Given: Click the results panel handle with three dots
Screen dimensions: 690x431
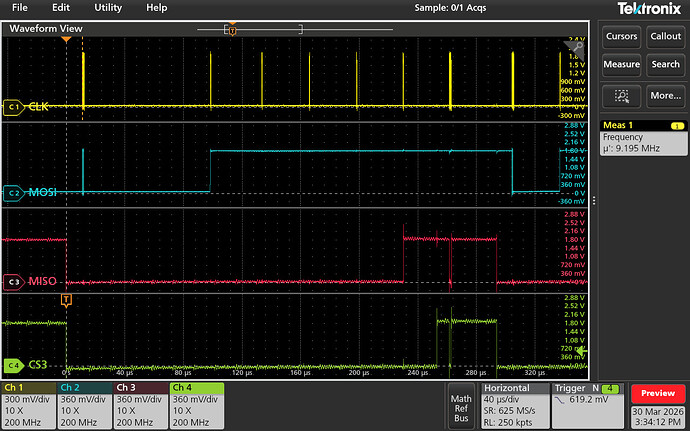Looking at the screenshot, I should [594, 201].
